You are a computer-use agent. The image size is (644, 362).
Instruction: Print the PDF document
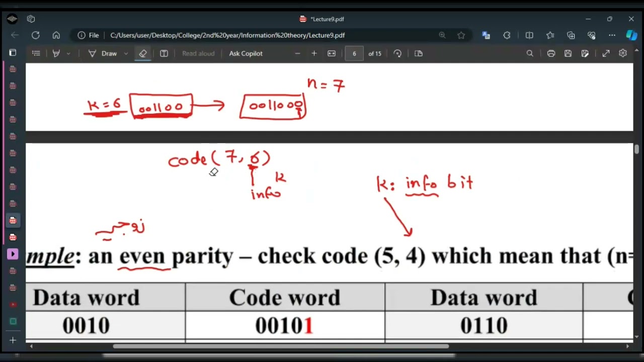(551, 53)
